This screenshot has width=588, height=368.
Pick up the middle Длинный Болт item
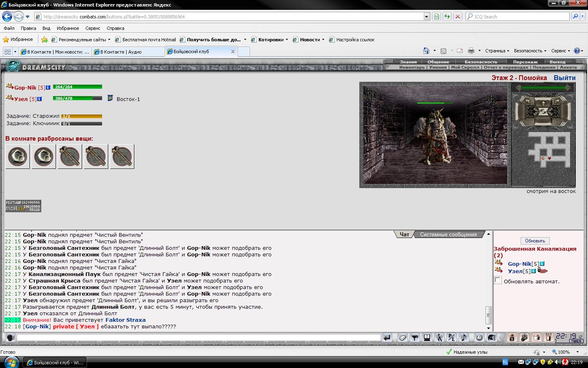[x=96, y=157]
